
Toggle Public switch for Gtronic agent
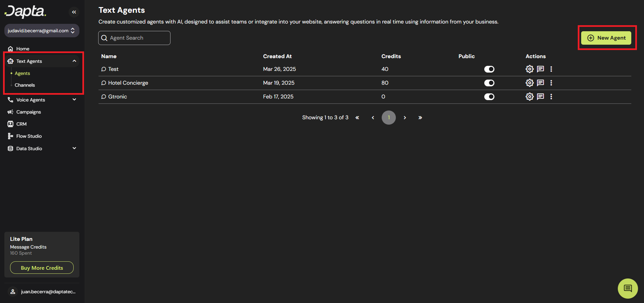click(x=489, y=97)
